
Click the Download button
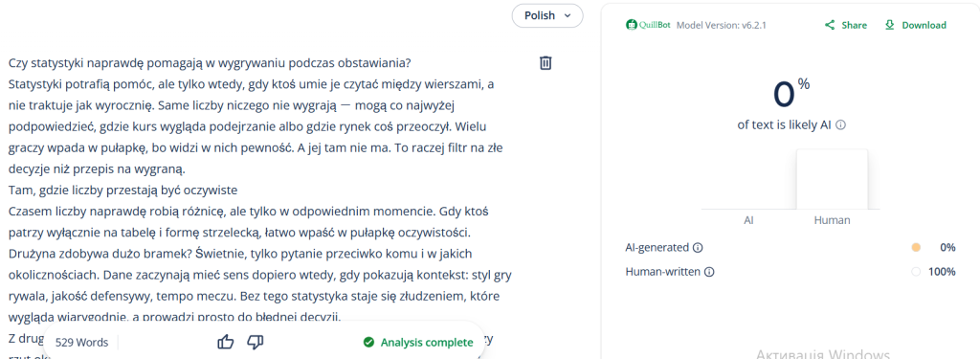click(915, 25)
